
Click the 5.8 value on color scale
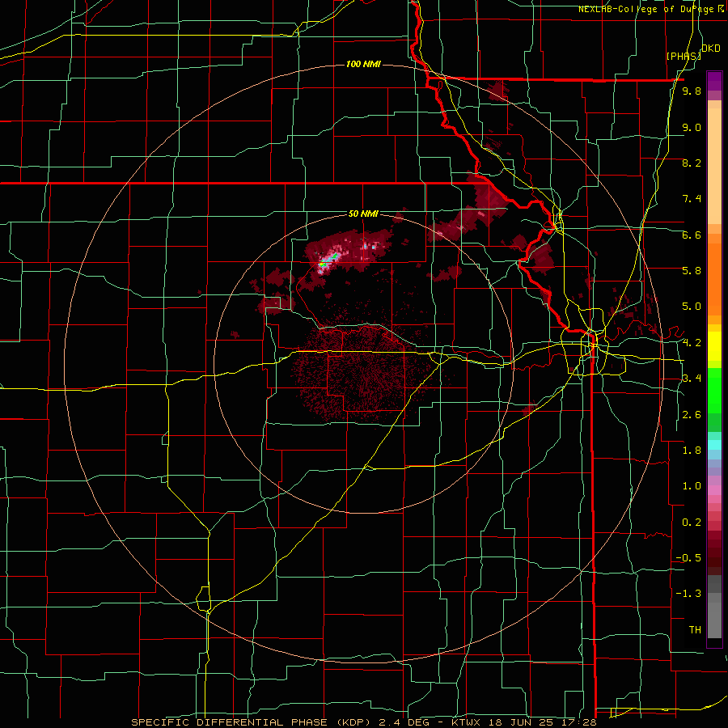click(x=692, y=271)
